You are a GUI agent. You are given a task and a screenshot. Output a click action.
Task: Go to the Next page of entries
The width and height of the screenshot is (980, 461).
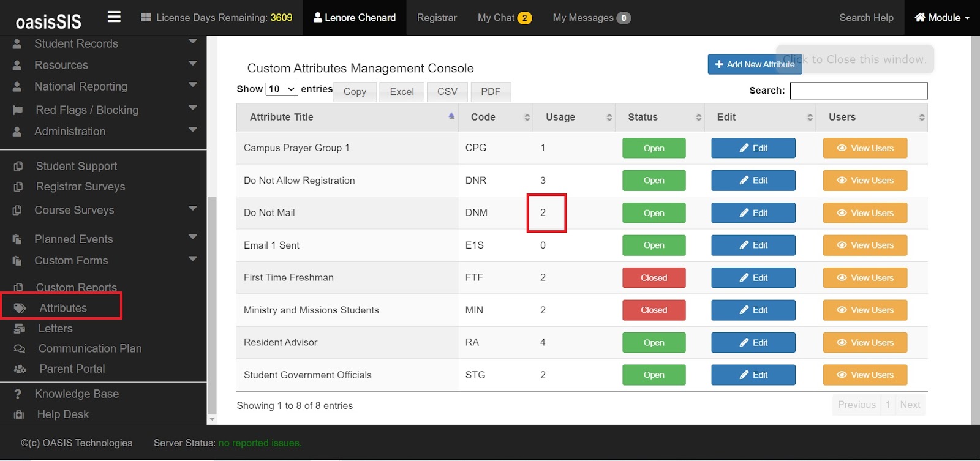coord(910,405)
